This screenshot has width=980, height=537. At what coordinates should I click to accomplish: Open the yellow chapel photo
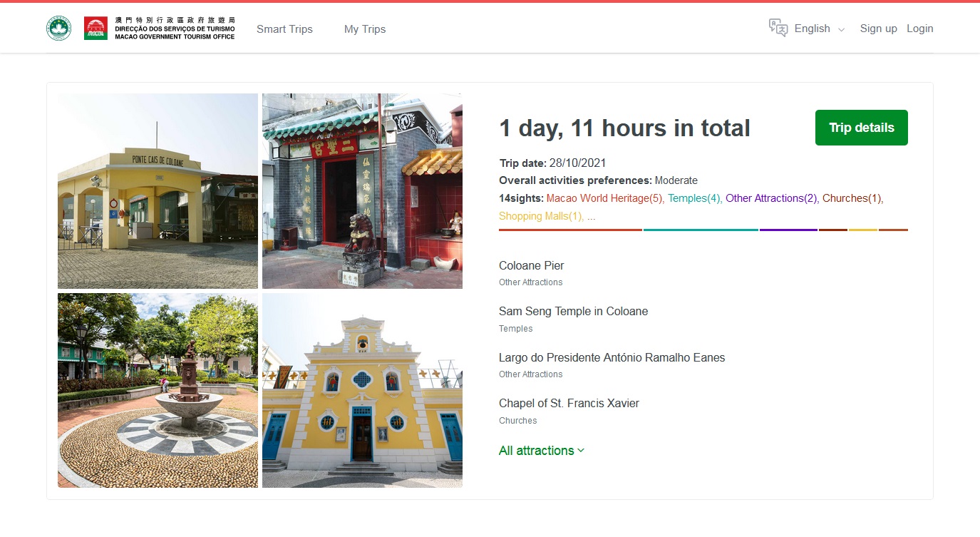362,390
